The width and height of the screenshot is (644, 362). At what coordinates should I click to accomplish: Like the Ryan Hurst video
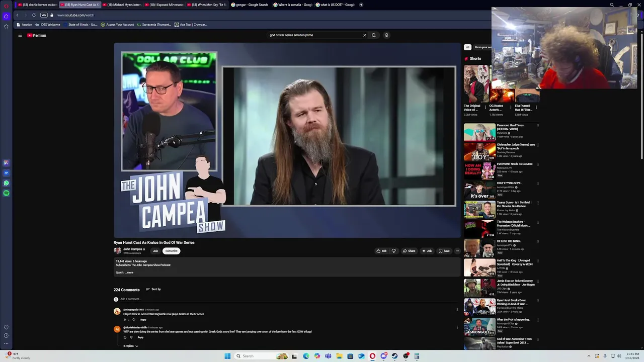point(381,251)
